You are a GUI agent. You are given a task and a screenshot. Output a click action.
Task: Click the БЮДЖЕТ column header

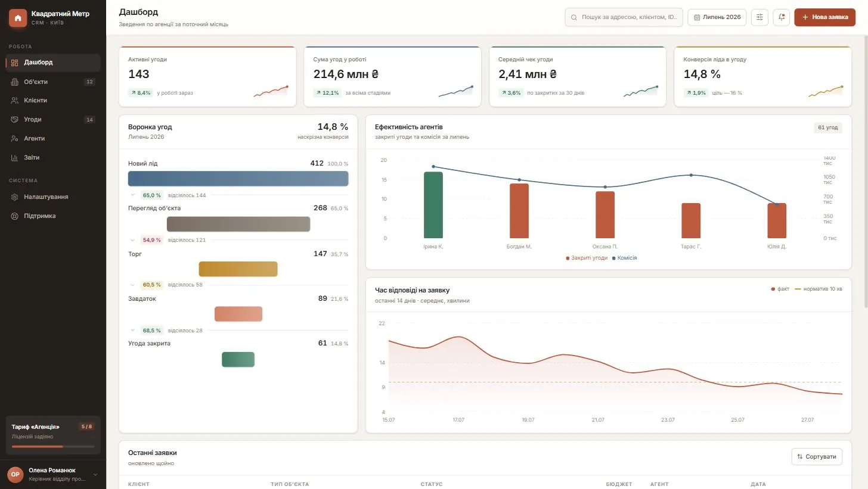tap(619, 484)
